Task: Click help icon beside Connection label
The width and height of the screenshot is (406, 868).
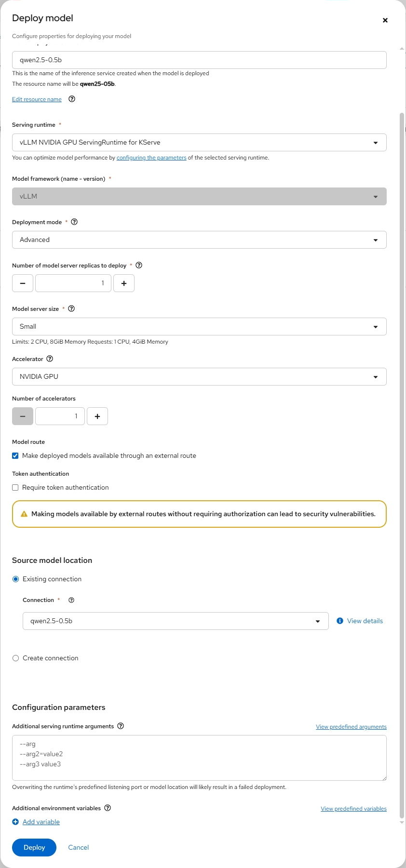Action: pos(71,600)
